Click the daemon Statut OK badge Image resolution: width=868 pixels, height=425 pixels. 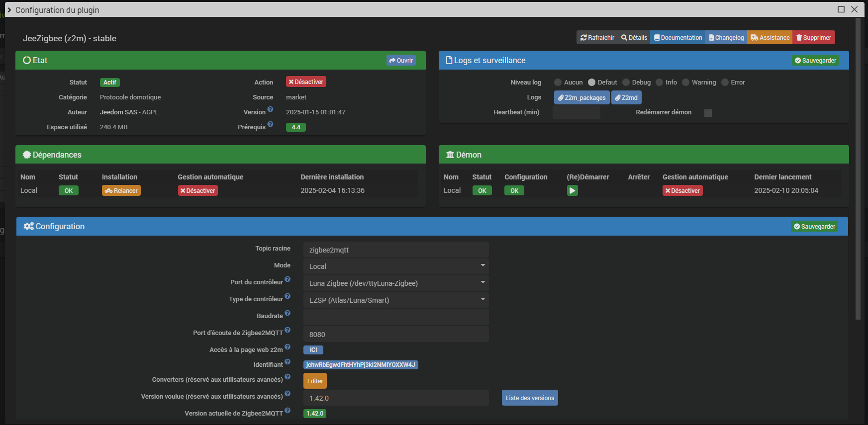pyautogui.click(x=482, y=191)
